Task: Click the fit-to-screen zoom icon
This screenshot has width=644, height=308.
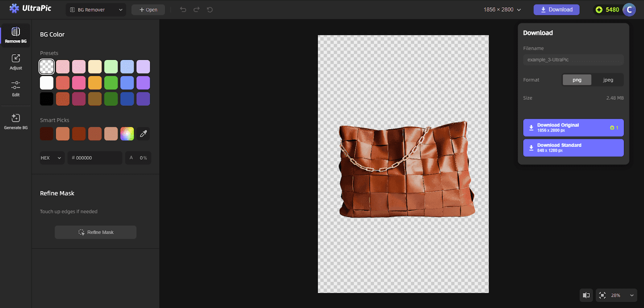Action: click(x=602, y=295)
